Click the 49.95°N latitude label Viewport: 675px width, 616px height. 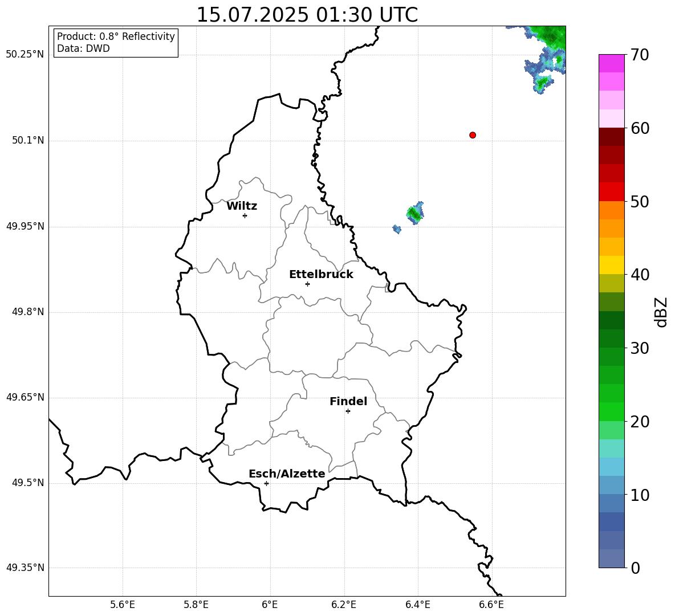click(x=25, y=226)
